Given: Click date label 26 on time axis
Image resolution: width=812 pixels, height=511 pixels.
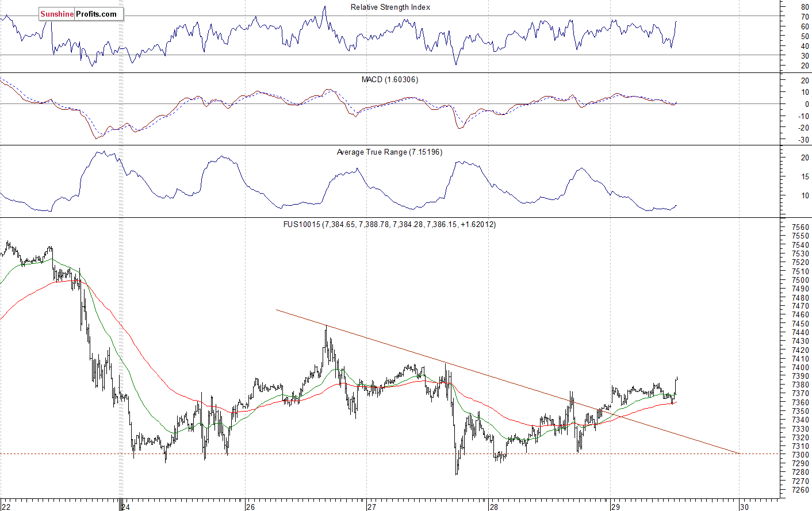Looking at the screenshot, I should [250, 507].
